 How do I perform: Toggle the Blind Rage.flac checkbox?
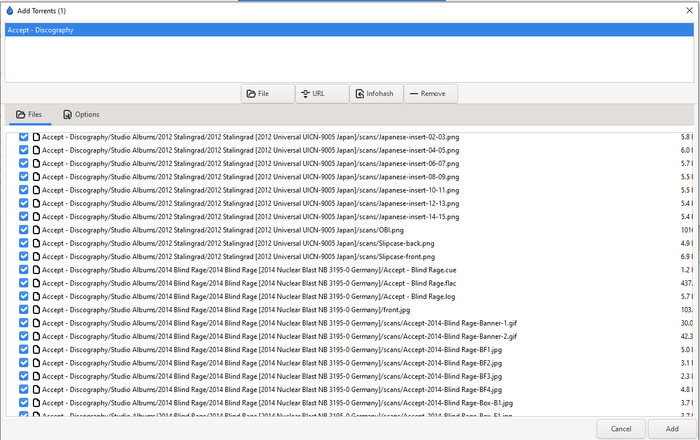coord(24,283)
